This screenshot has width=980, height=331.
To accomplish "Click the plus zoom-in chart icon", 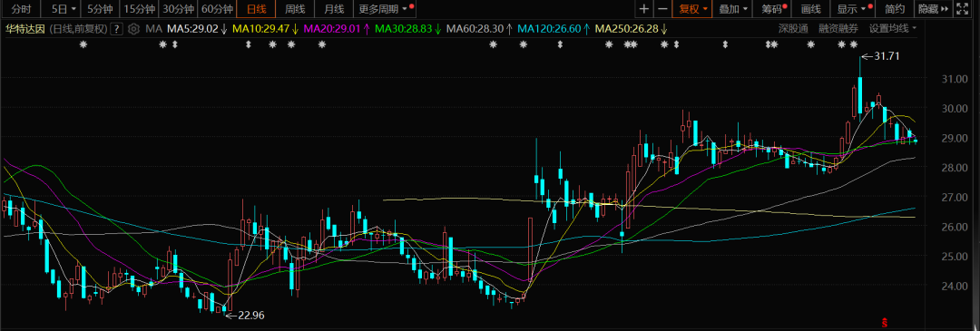I will tap(644, 9).
